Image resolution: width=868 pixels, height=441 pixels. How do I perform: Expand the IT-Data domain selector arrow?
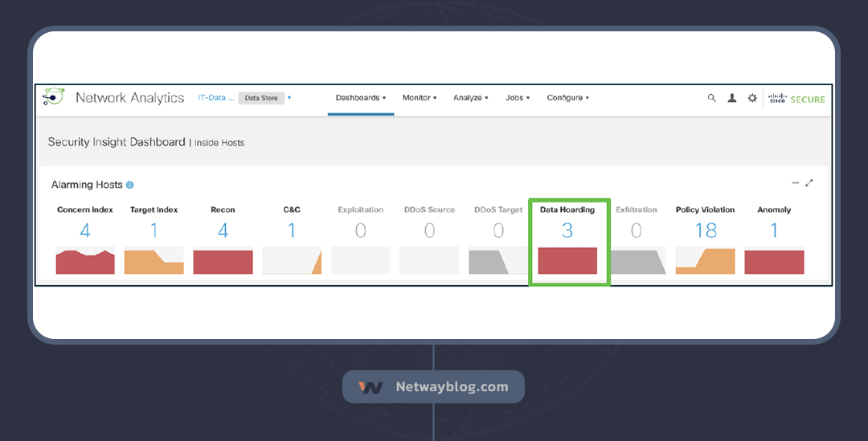point(289,98)
